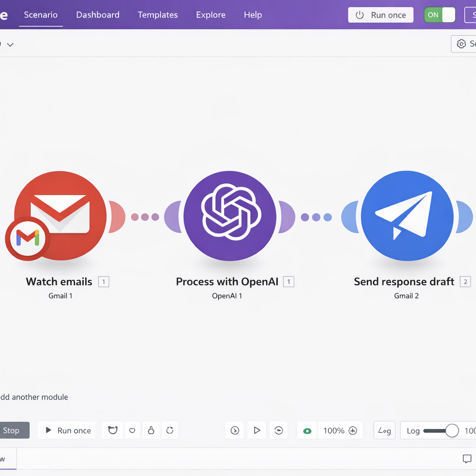Click the connector dots between Gmail and OpenAI
476x476 pixels.
(x=145, y=217)
